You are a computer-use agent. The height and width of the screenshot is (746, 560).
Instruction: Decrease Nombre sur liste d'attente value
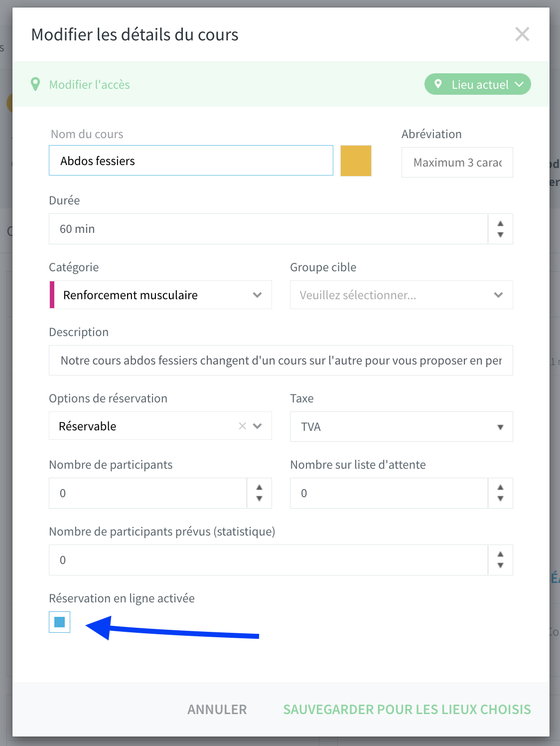point(500,499)
